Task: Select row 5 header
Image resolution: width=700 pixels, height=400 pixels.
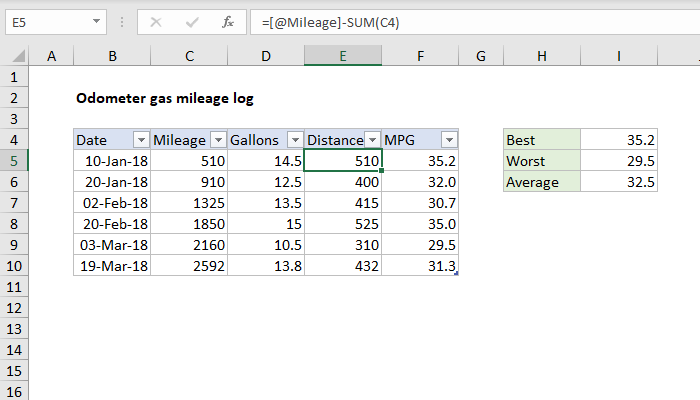Action: [x=16, y=160]
